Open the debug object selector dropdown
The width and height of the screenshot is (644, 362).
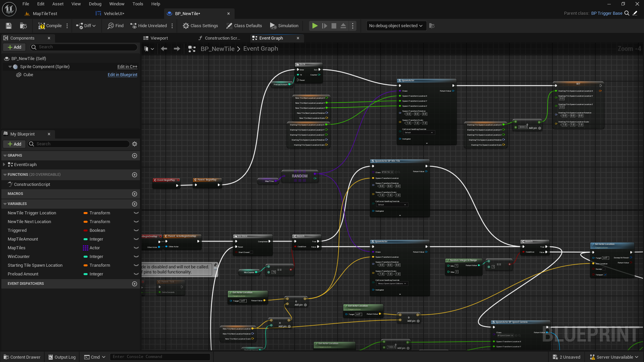pos(396,26)
